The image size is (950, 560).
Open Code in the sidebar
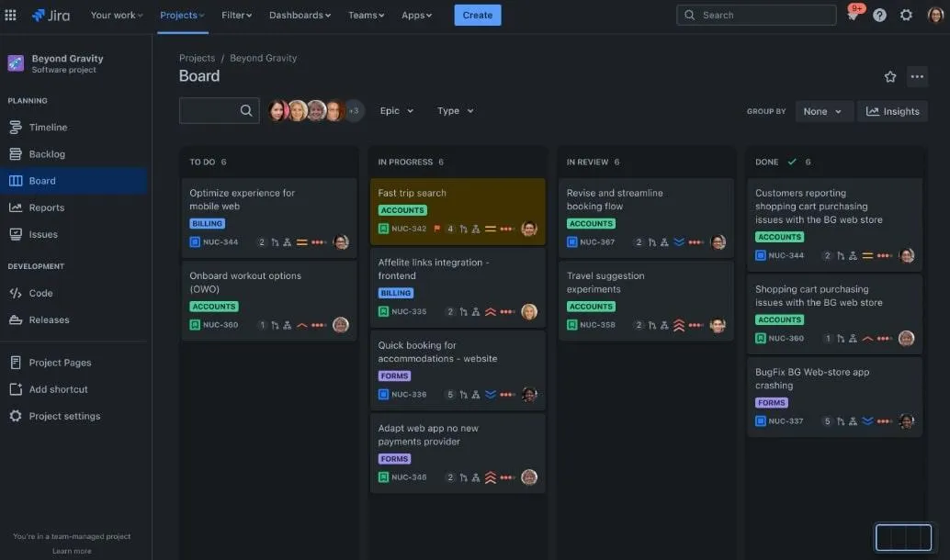point(74,293)
